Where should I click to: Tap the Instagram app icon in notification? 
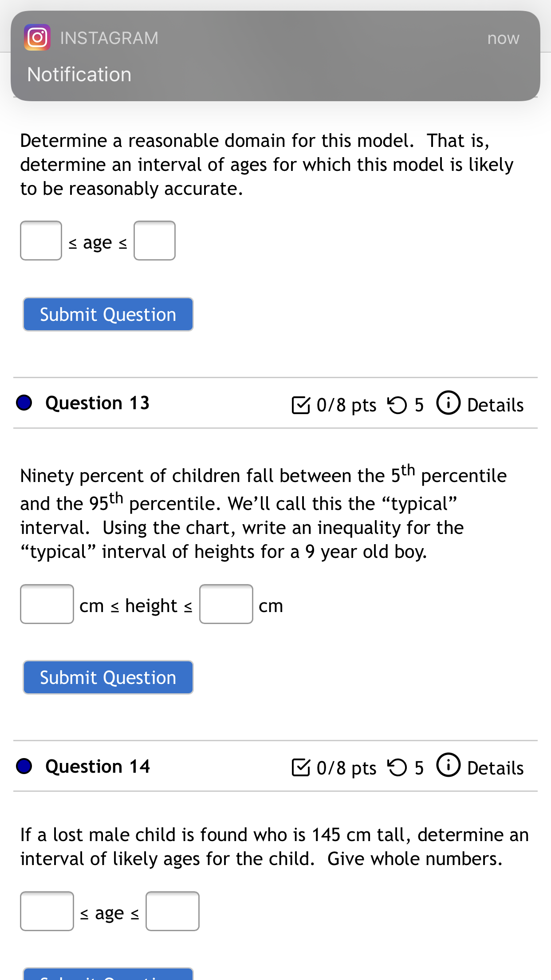click(37, 38)
